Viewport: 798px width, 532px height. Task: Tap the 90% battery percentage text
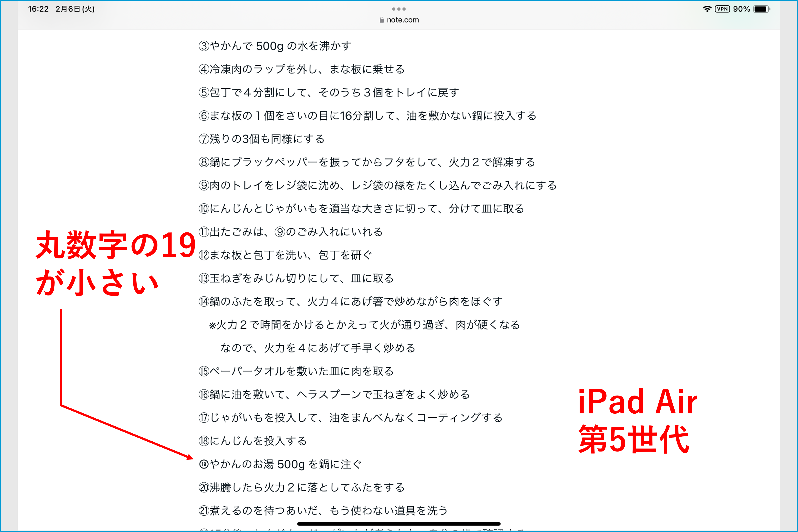(741, 9)
